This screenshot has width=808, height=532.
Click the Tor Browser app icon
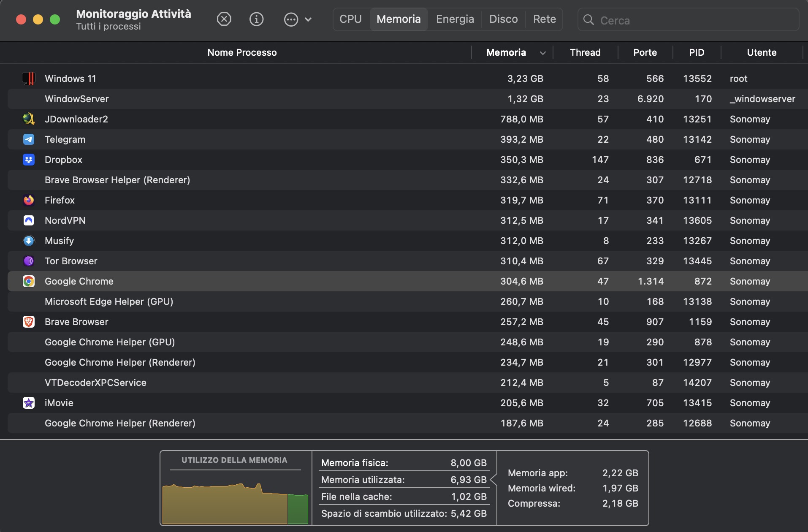coord(28,261)
